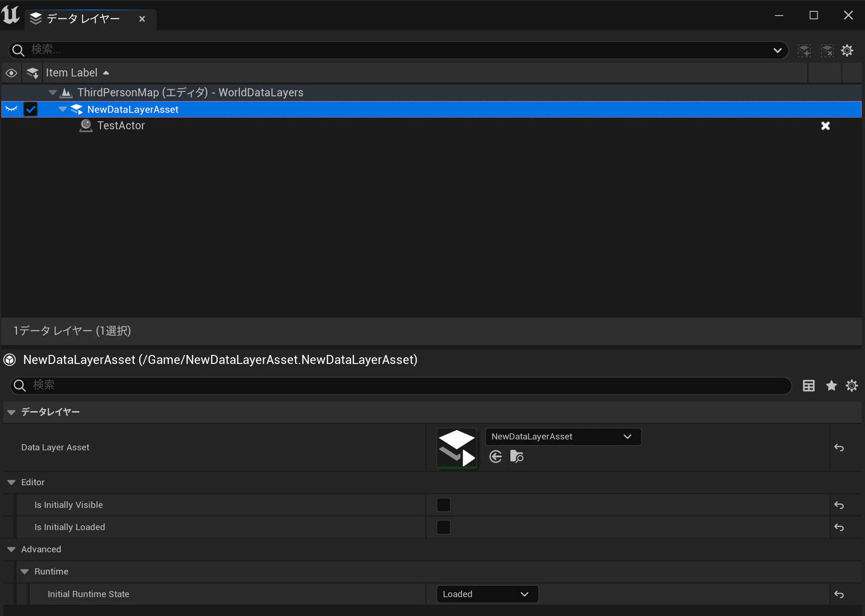This screenshot has height=616, width=865.
Task: Click the data layer outliner search field
Action: point(397,50)
